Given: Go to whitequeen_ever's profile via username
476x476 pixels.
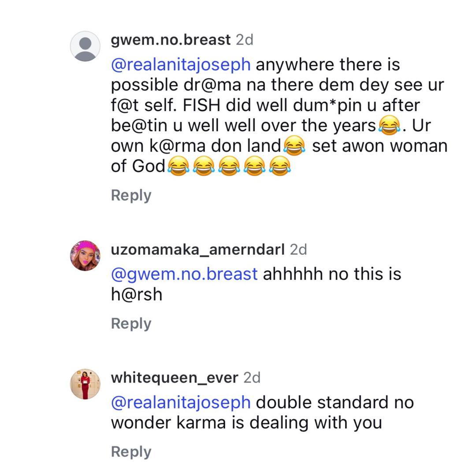Looking at the screenshot, I should 175,378.
